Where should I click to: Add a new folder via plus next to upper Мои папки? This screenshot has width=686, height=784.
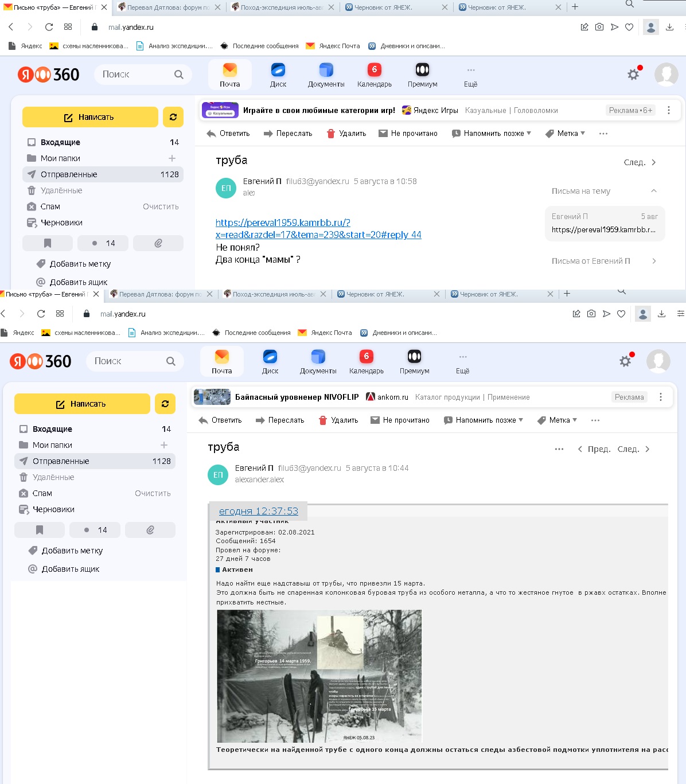point(172,158)
